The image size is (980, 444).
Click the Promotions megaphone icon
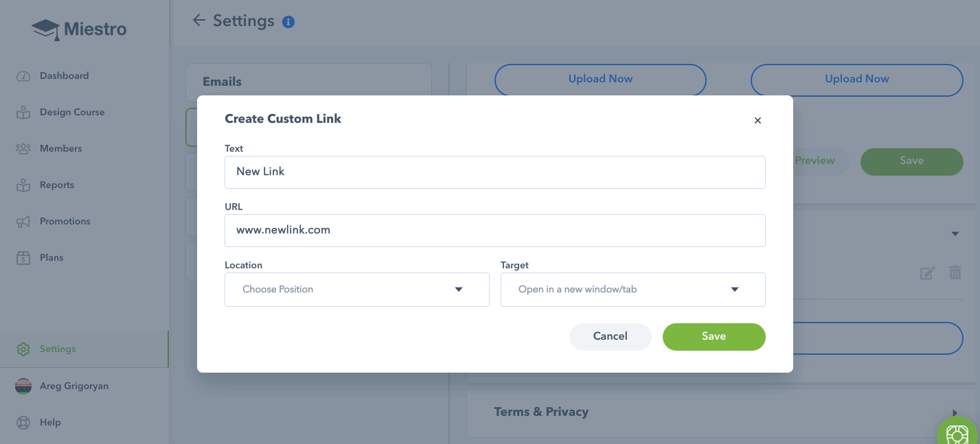[23, 222]
